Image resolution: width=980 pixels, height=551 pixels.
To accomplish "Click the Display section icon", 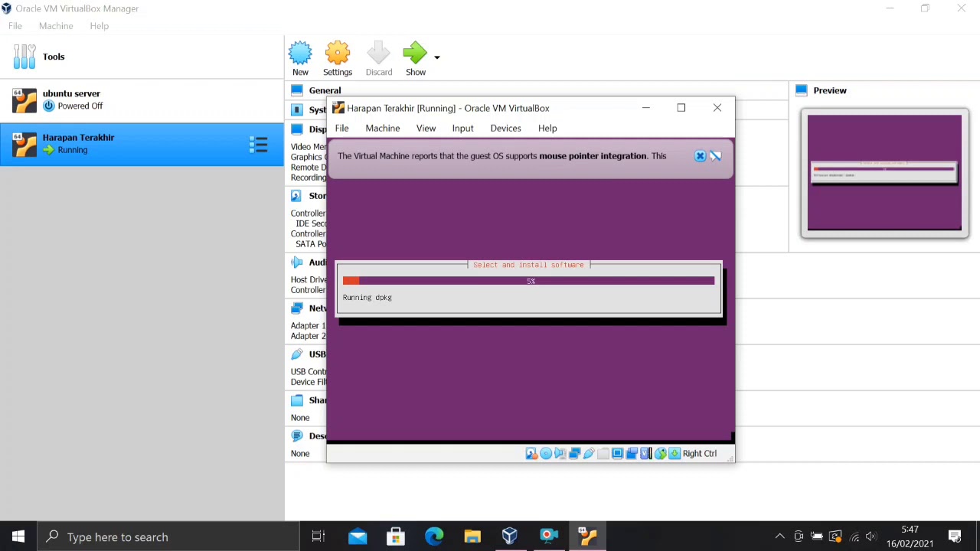I will coord(297,129).
